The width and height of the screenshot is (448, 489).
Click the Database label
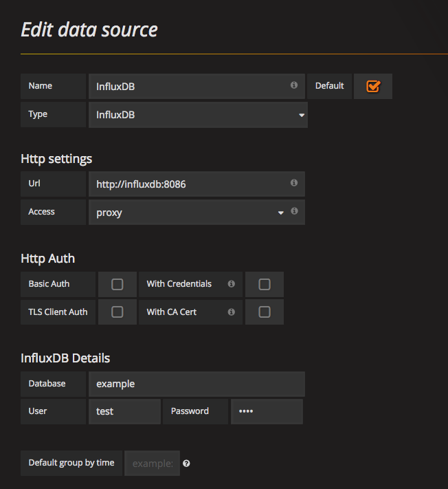[x=47, y=383]
